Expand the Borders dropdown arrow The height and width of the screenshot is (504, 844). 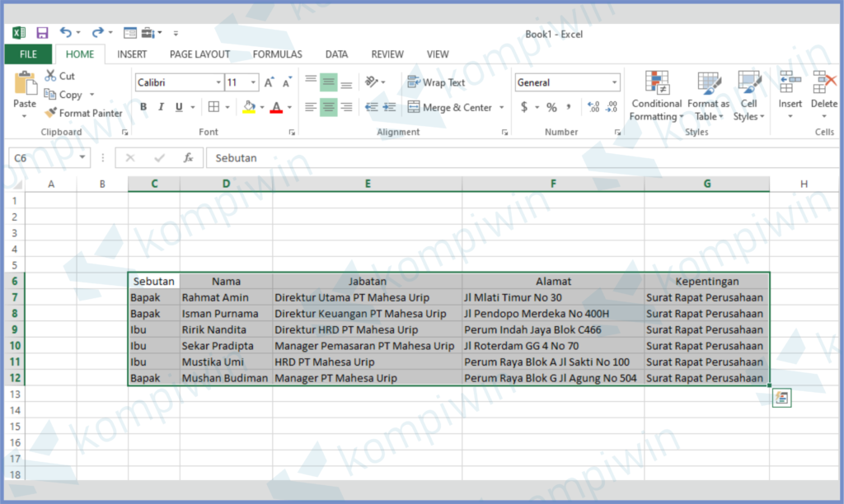(x=227, y=107)
